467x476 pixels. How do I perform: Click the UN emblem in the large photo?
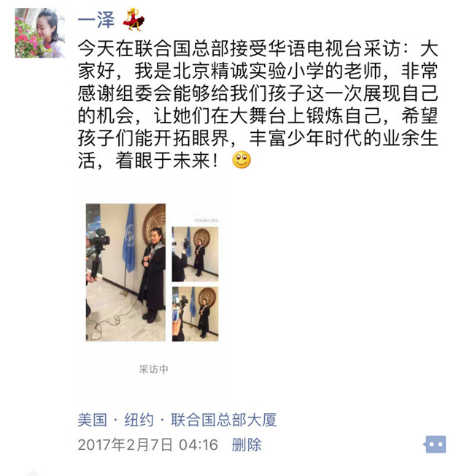point(155,223)
